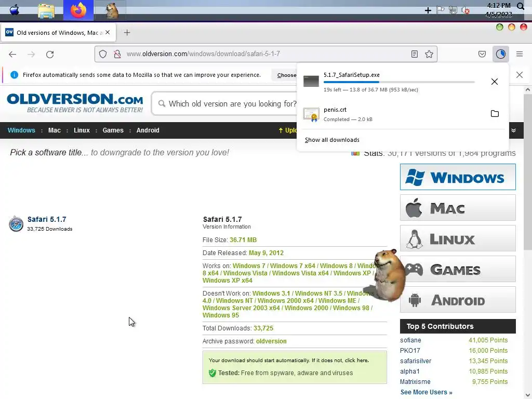The height and width of the screenshot is (399, 532).
Task: Open the file explorer folder icon in taskbar
Action: click(x=46, y=11)
